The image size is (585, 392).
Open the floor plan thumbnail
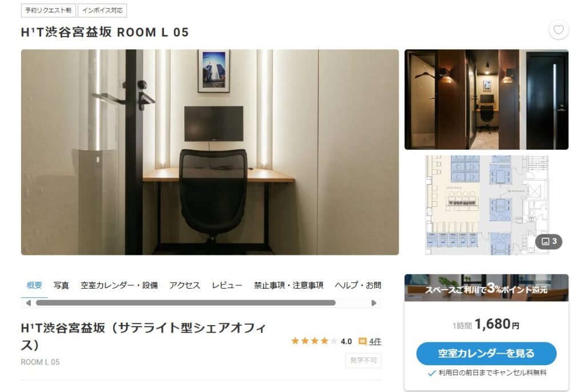486,205
